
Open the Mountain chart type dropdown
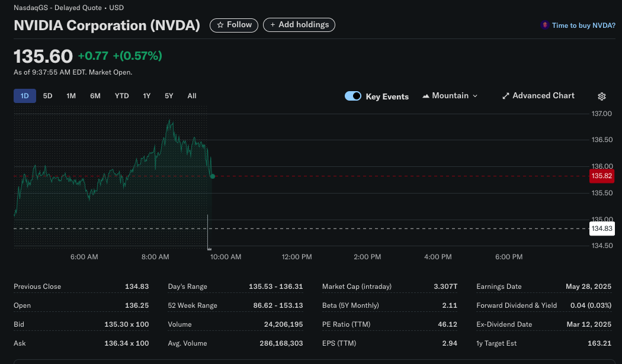click(x=450, y=96)
